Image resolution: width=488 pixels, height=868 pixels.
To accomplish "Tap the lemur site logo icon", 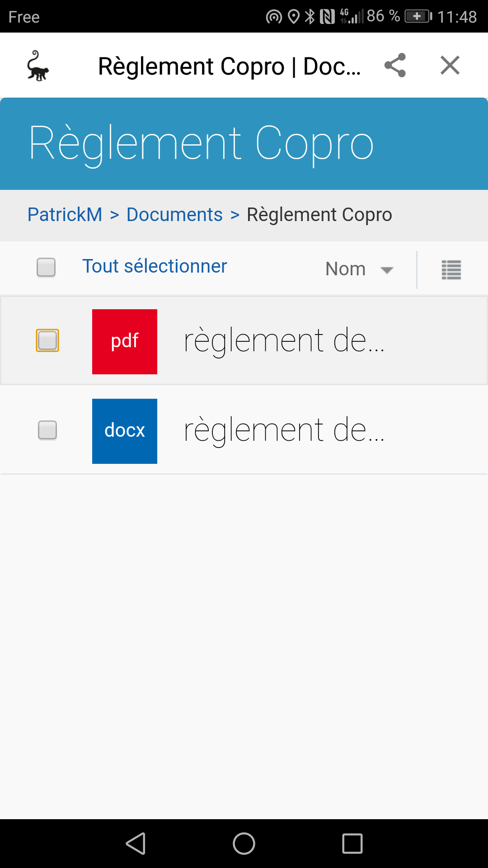I will click(38, 66).
